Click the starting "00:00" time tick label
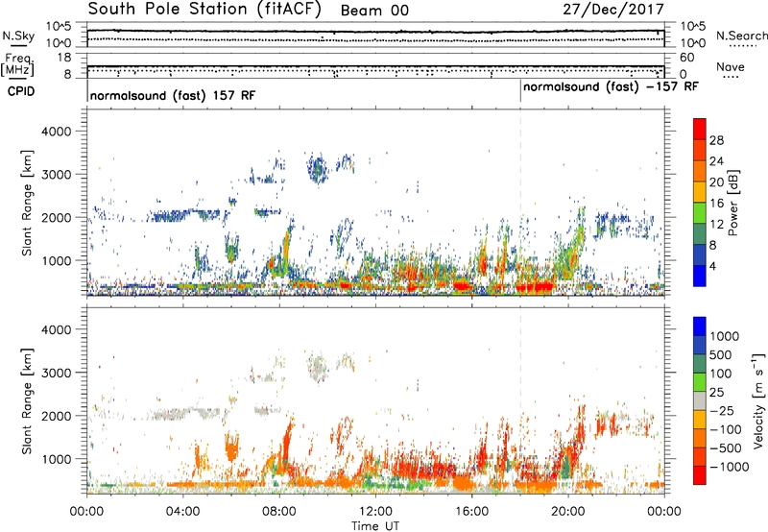This screenshot has width=768, height=532. click(x=86, y=512)
